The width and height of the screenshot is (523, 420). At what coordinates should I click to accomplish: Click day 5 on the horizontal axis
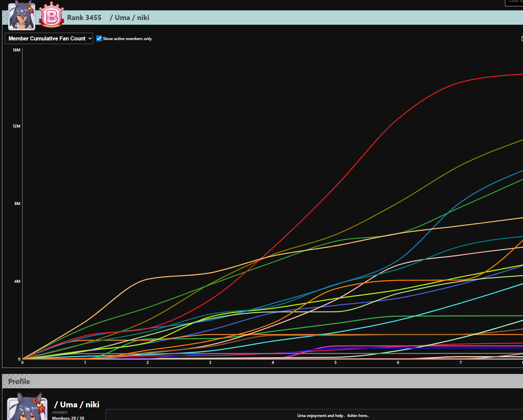tap(335, 363)
